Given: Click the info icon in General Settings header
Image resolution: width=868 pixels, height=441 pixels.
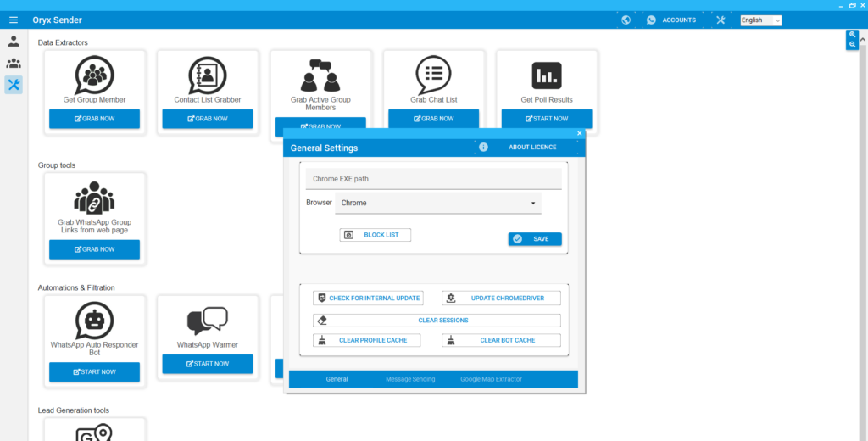Looking at the screenshot, I should coord(483,148).
